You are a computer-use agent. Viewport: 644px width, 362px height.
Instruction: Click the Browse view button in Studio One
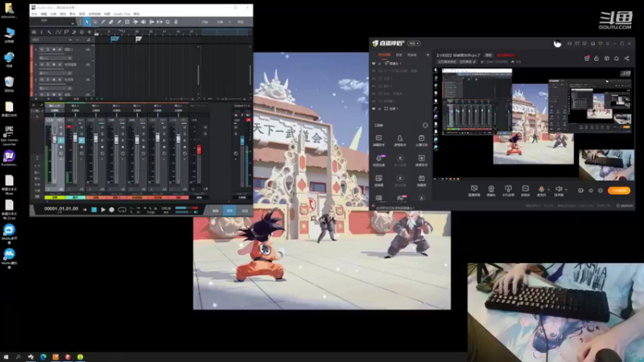point(245,211)
